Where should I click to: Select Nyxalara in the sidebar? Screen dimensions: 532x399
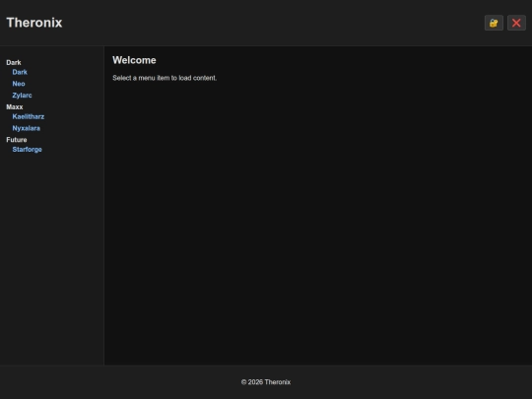[x=27, y=128]
